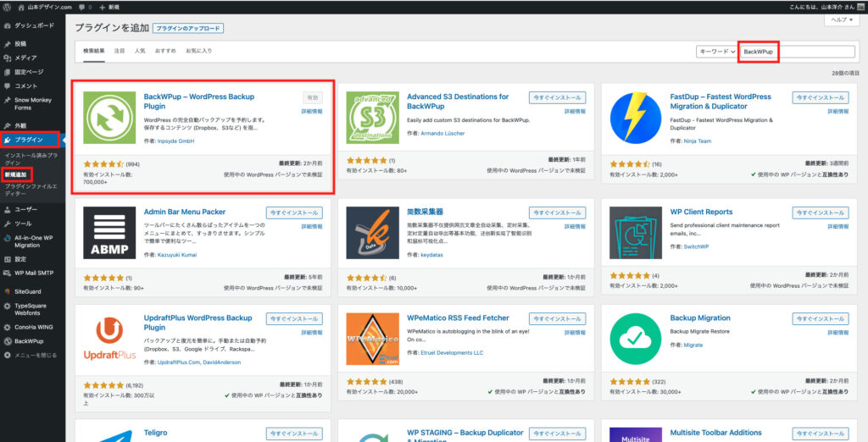The image size is (868, 442).
Task: Open author link Kazuyuki Kumai
Action: [177, 255]
